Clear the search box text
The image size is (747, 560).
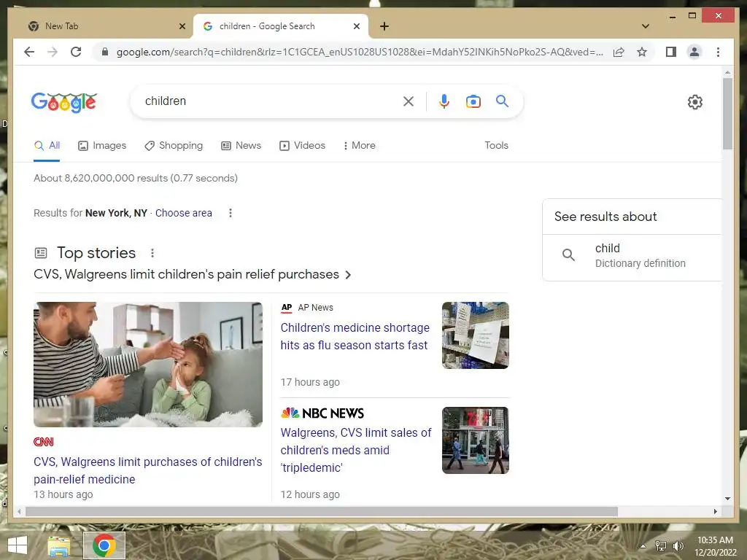tap(409, 101)
